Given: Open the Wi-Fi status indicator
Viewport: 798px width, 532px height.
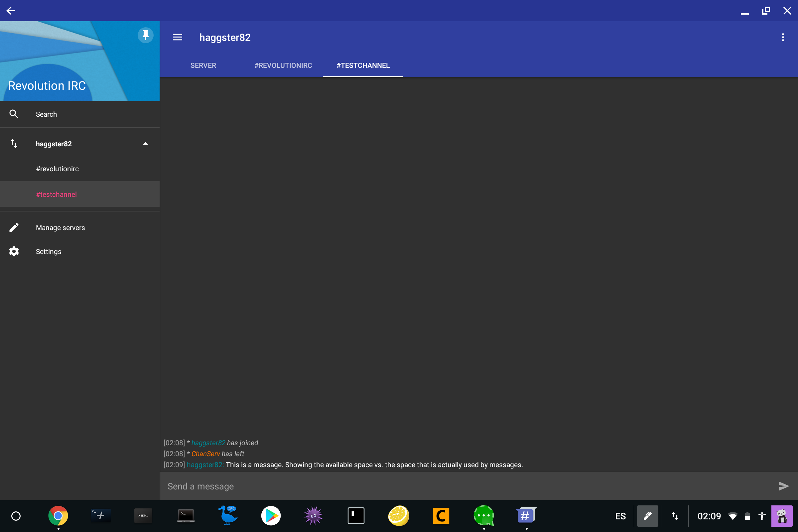Looking at the screenshot, I should [x=732, y=516].
